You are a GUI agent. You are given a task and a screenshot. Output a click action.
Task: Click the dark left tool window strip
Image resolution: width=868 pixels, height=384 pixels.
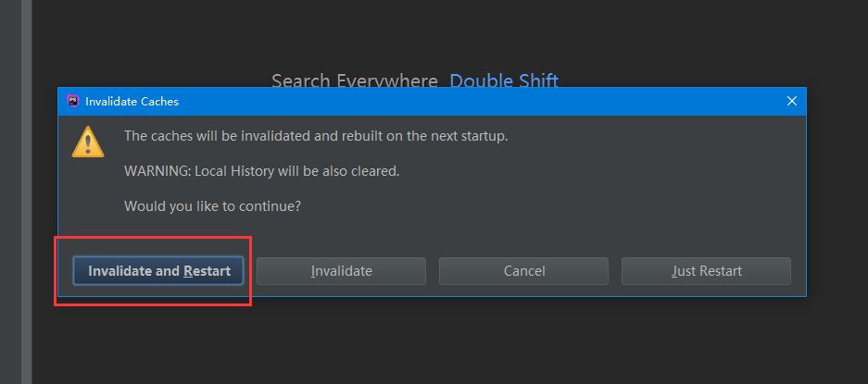tap(10, 192)
